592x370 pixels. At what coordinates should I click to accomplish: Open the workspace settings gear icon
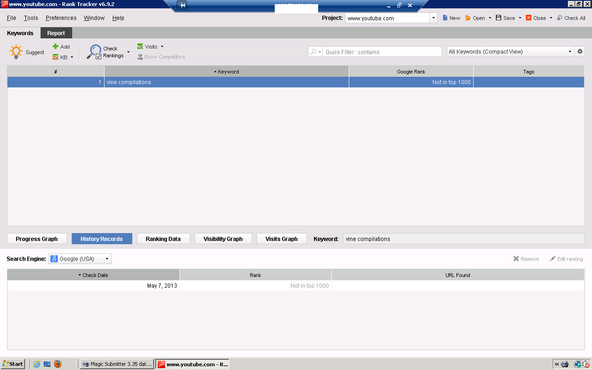[580, 51]
